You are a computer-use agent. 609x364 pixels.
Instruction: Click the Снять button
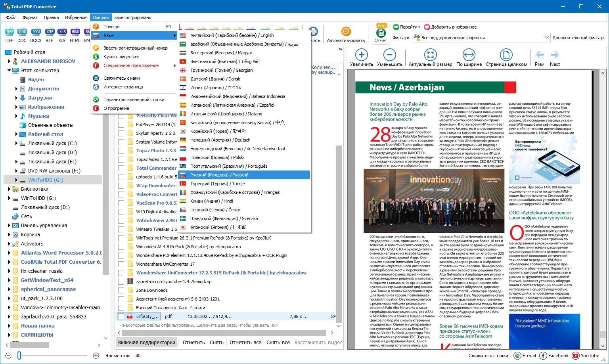[x=216, y=343]
